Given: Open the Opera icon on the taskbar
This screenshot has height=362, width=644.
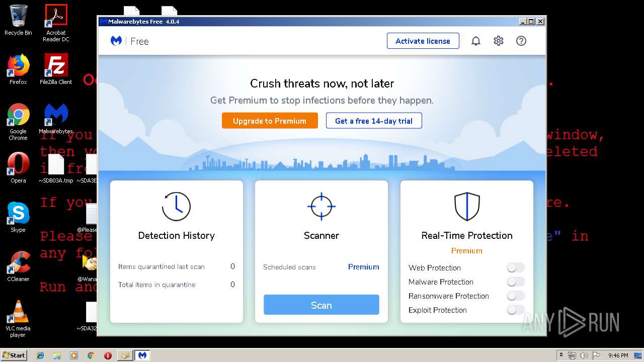Looking at the screenshot, I should pos(108,355).
